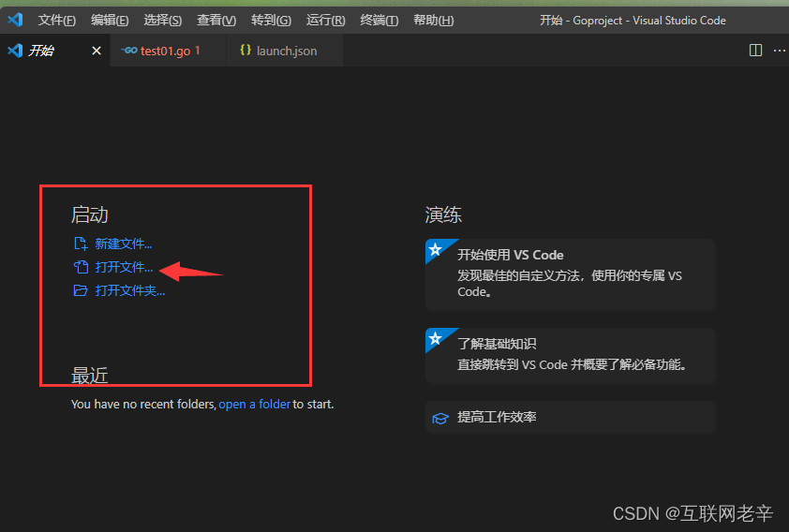Image resolution: width=789 pixels, height=532 pixels.
Task: Click the 打开文件... link
Action: [124, 267]
